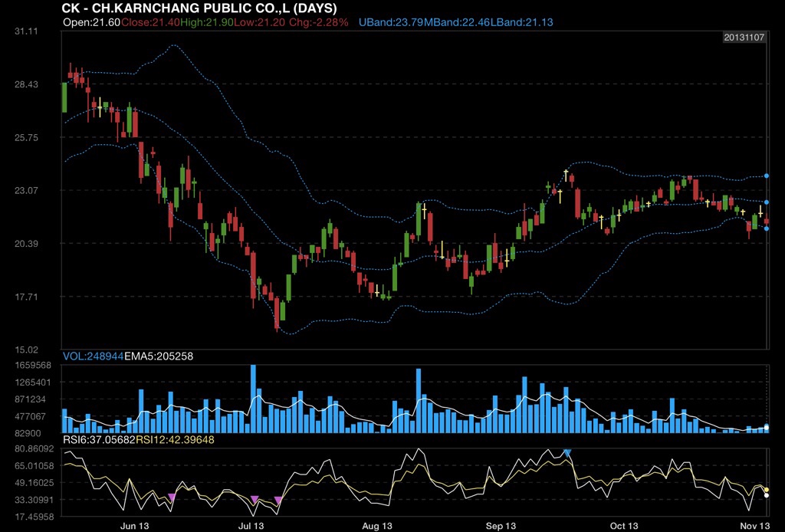Click the 23.07 price axis label
The height and width of the screenshot is (532, 785).
tap(26, 191)
